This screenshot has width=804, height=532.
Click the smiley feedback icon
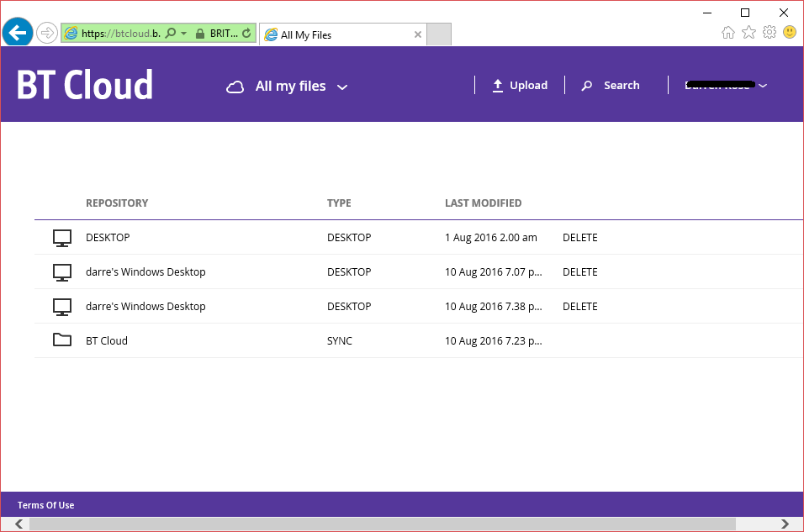789,32
